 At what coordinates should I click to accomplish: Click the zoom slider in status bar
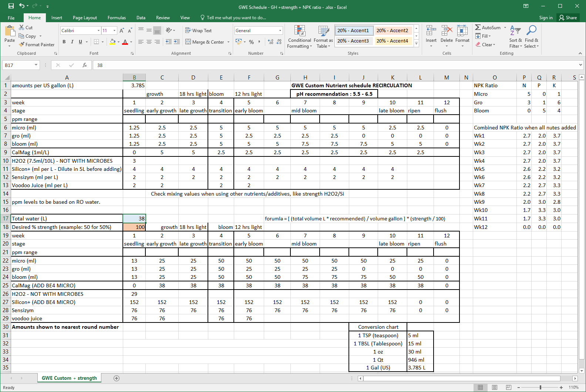540,387
